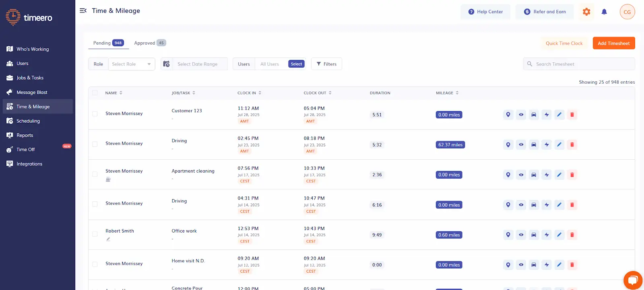644x290 pixels.
Task: View location pin for Customer 123 entry
Action: point(508,115)
